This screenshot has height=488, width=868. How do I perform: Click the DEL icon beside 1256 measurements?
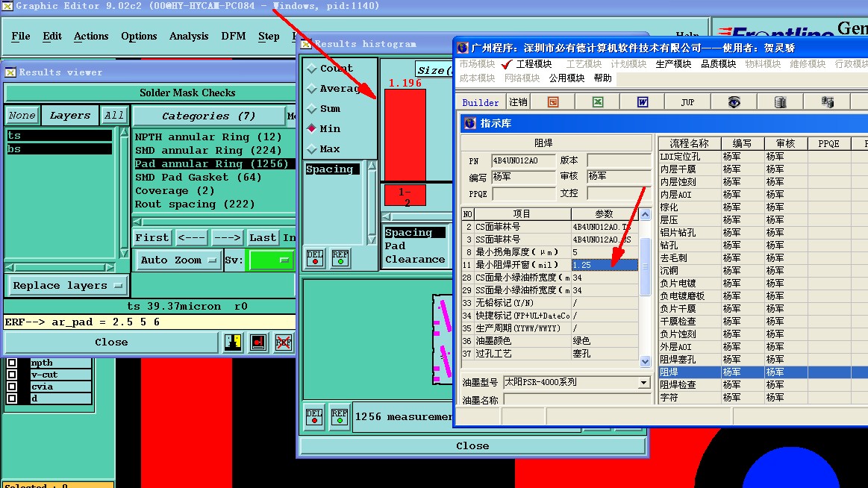click(x=314, y=416)
